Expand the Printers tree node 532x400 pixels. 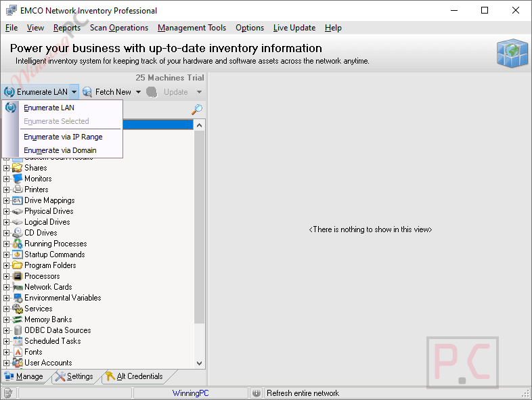pos(7,190)
